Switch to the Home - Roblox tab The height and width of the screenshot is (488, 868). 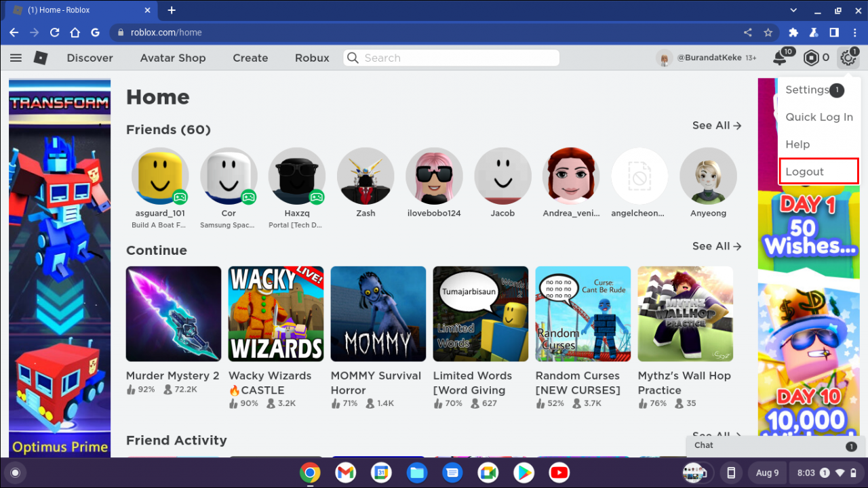pos(75,10)
